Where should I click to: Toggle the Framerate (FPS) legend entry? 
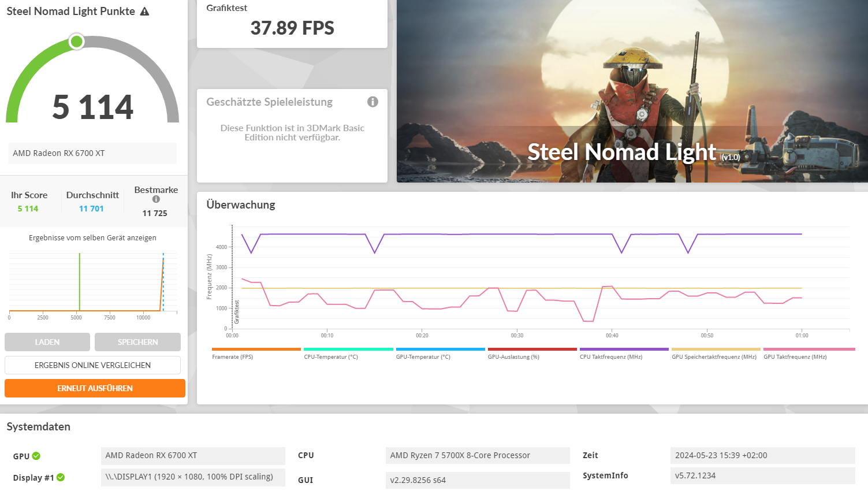click(256, 354)
